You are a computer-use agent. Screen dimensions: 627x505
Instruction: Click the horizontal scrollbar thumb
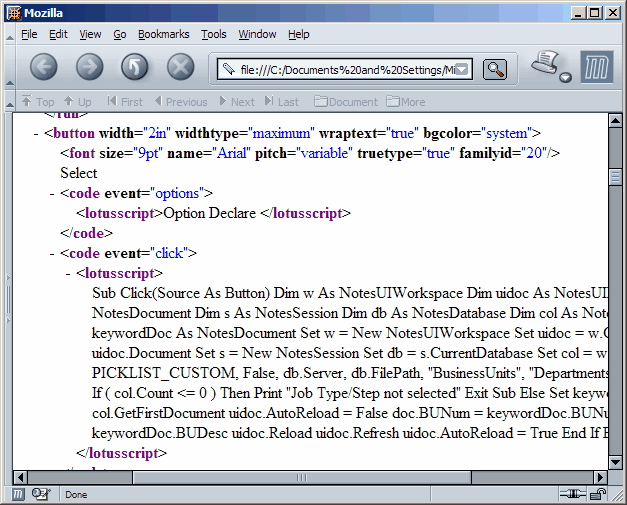(302, 477)
